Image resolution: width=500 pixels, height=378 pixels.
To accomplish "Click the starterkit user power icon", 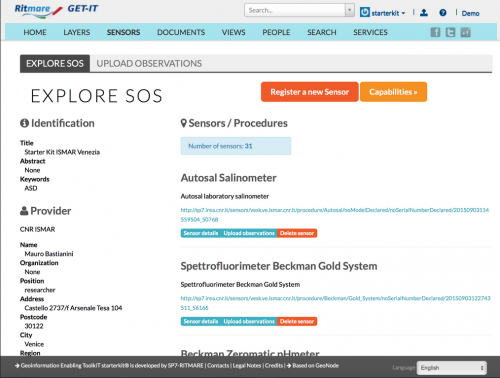I will pyautogui.click(x=365, y=12).
